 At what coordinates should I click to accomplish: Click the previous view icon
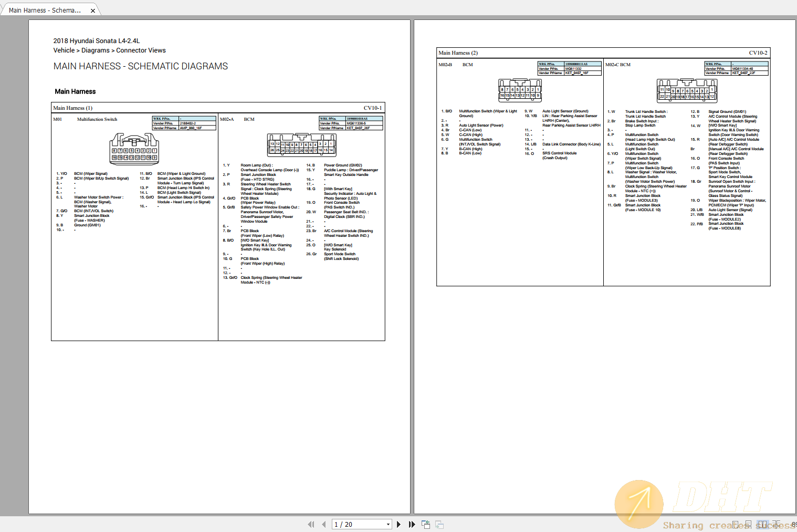click(426, 524)
